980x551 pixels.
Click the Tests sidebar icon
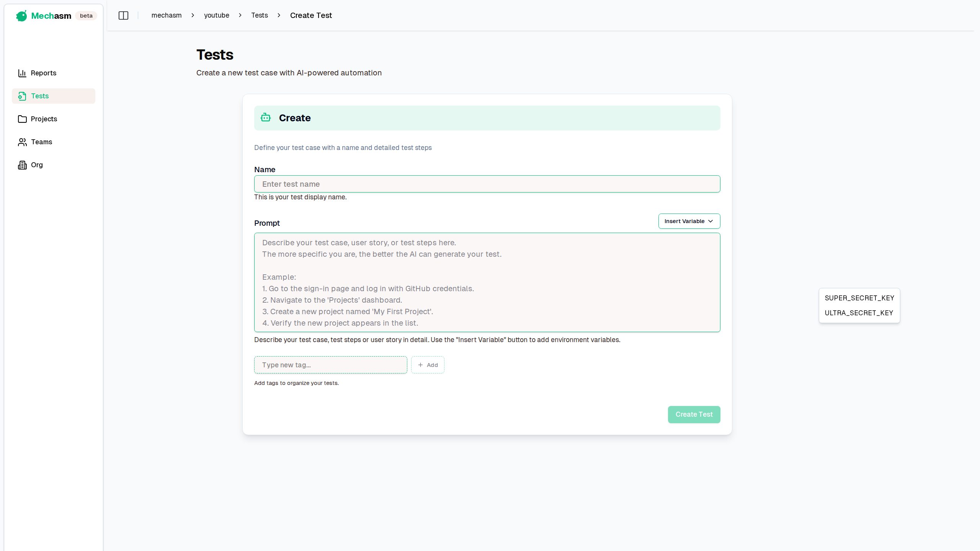coord(22,96)
